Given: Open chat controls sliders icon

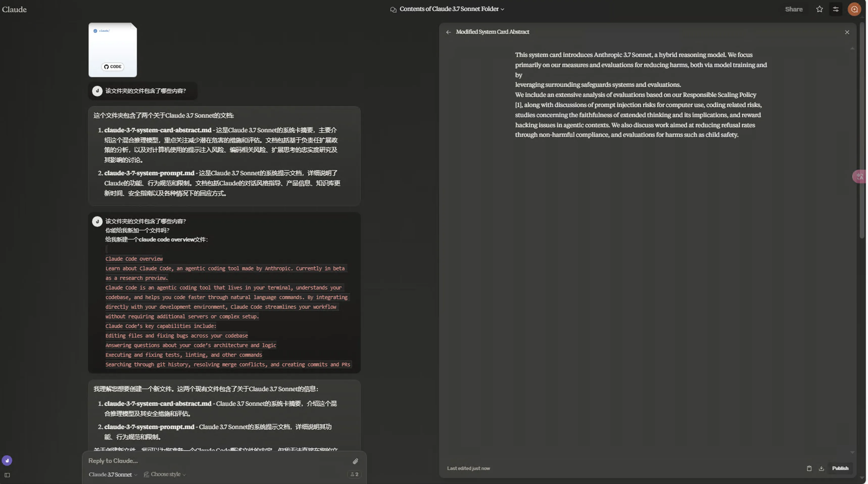Looking at the screenshot, I should tap(836, 9).
